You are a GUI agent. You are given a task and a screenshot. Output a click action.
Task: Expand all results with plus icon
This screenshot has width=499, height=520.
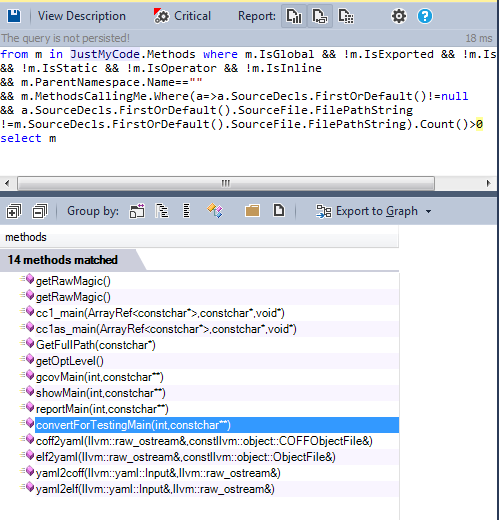(x=13, y=211)
